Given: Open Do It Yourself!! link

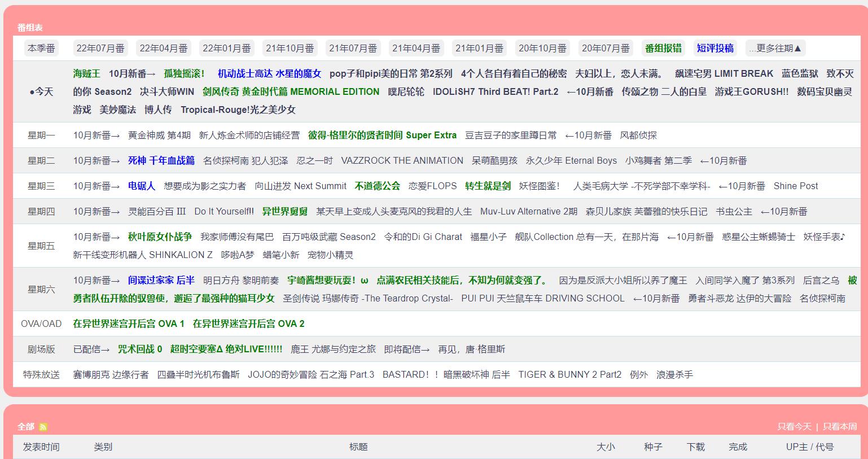Looking at the screenshot, I should tap(224, 211).
